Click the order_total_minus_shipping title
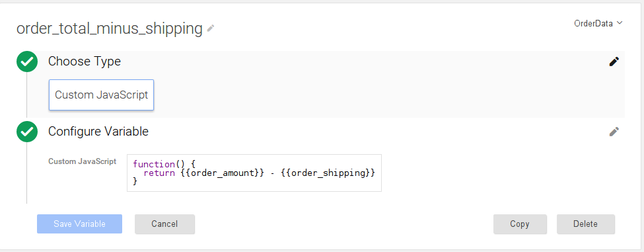This screenshot has width=644, height=252. click(x=109, y=29)
